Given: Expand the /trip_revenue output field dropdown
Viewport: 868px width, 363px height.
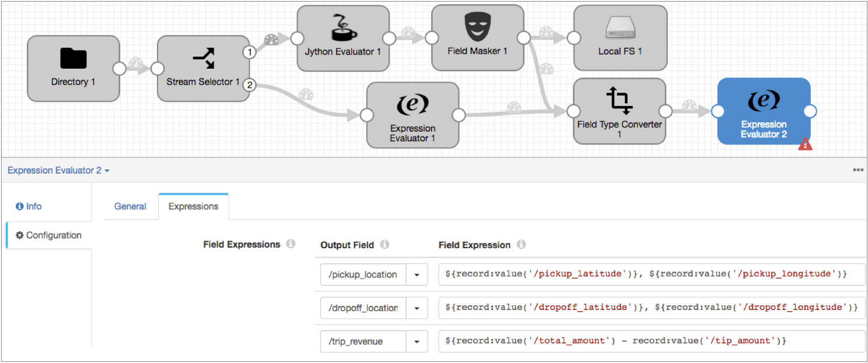Looking at the screenshot, I should [416, 341].
